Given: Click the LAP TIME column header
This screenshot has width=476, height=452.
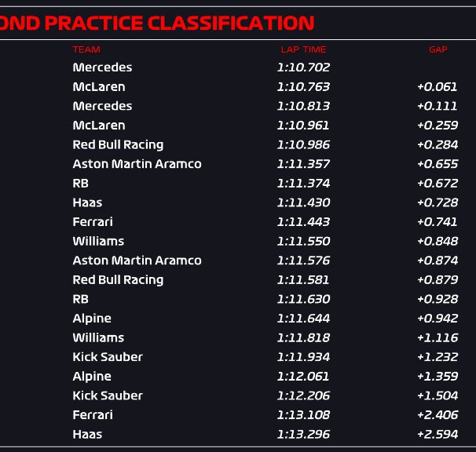Looking at the screenshot, I should 303,49.
